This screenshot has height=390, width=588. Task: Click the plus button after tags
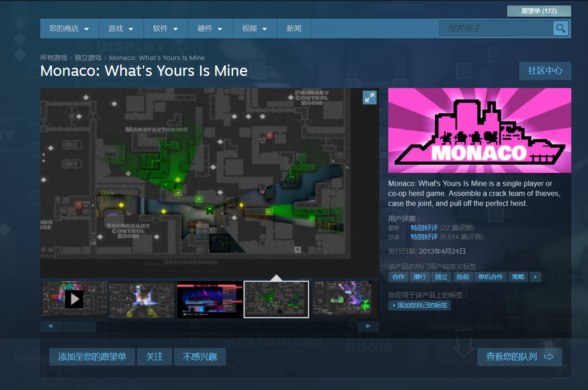pyautogui.click(x=535, y=277)
